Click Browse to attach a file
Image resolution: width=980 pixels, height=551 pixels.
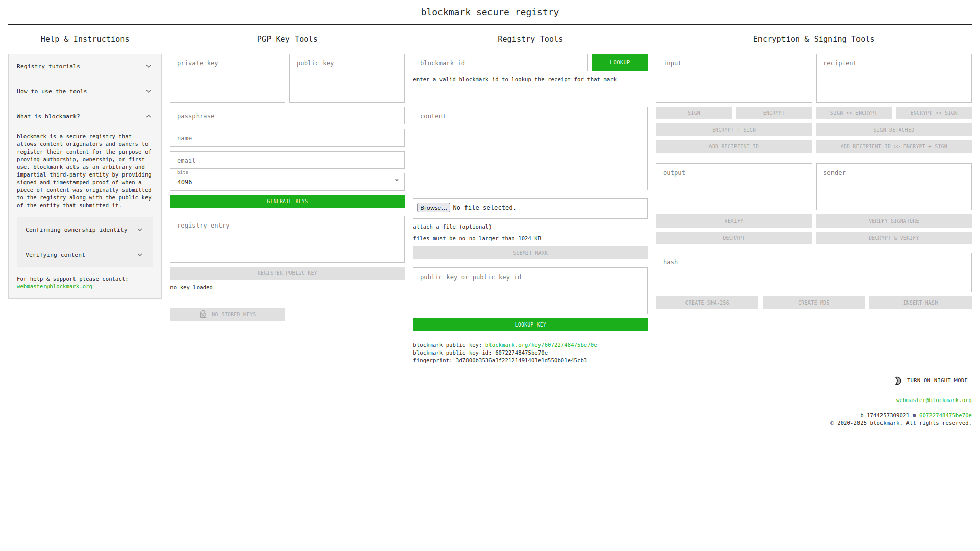[433, 208]
